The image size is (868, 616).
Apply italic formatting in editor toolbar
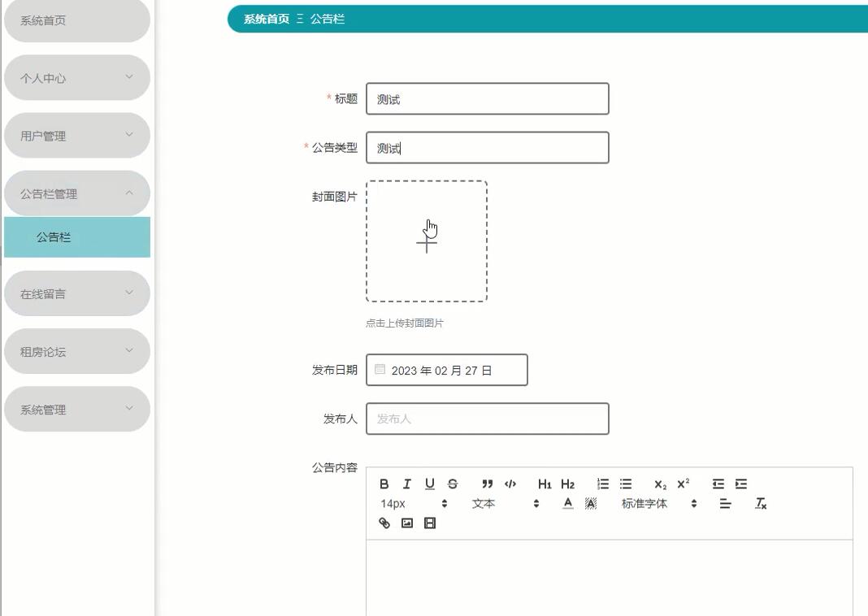coord(407,484)
